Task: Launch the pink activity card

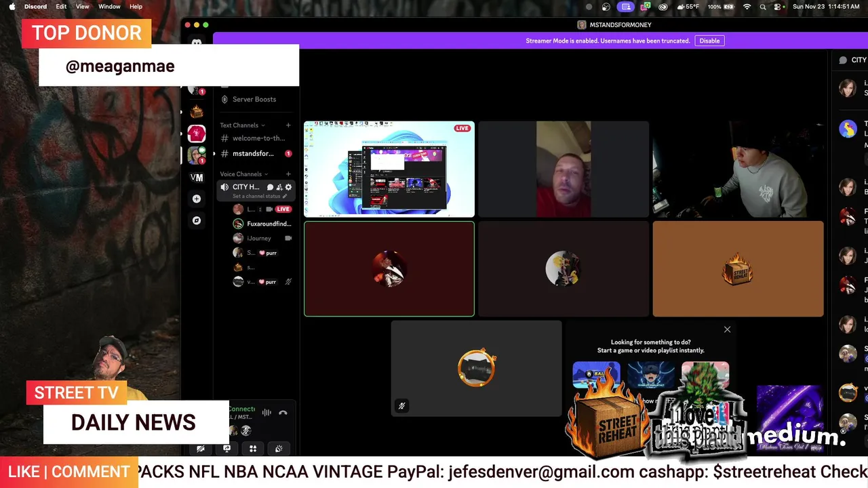Action: (x=705, y=374)
